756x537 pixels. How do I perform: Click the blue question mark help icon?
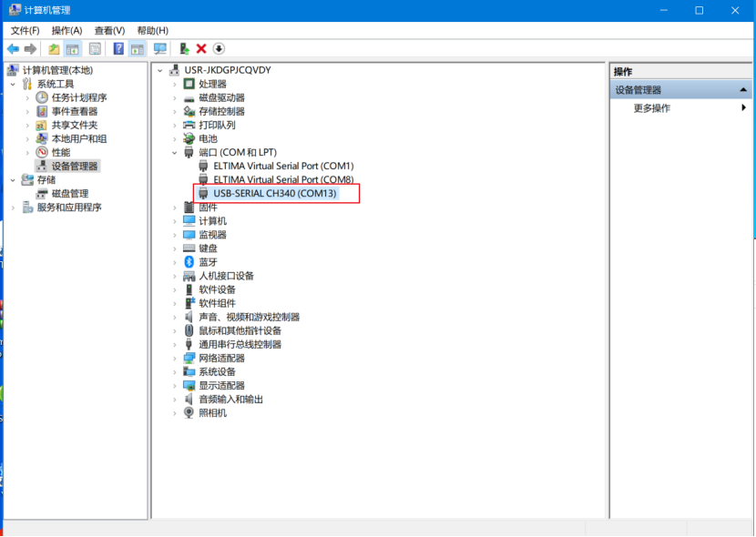(x=118, y=48)
